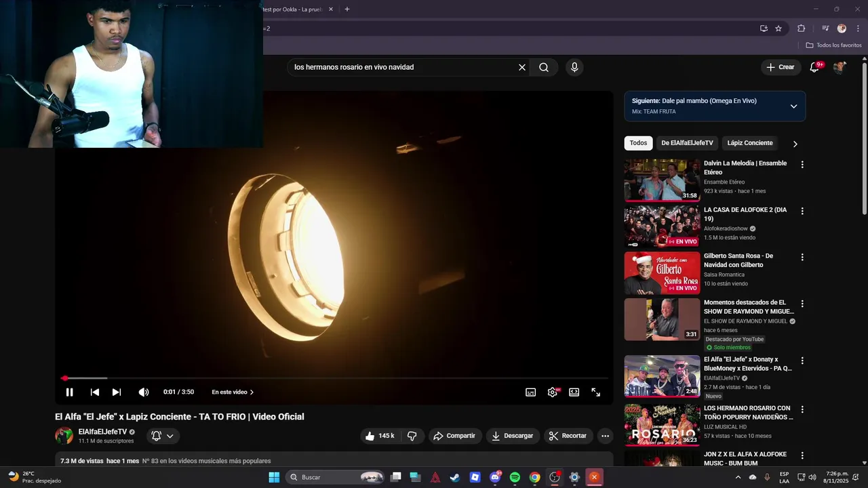Bookmark this page with star
Image resolution: width=868 pixels, height=488 pixels.
pyautogui.click(x=778, y=28)
